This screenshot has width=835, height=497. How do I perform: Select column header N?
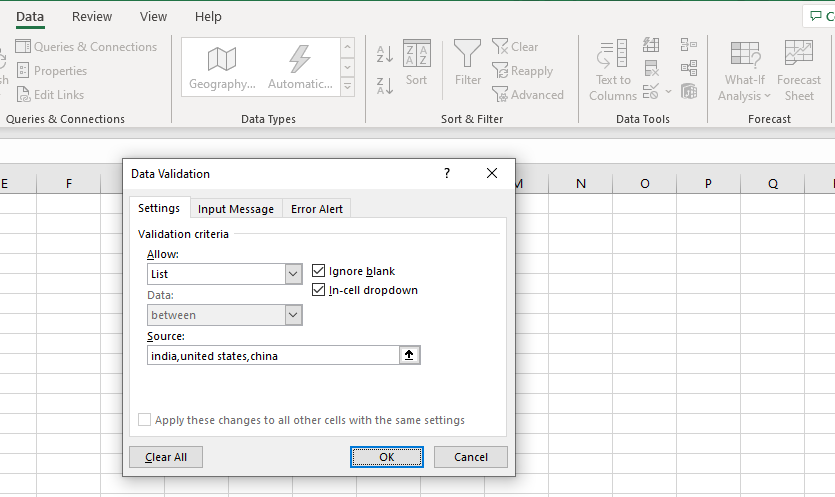[x=580, y=184]
